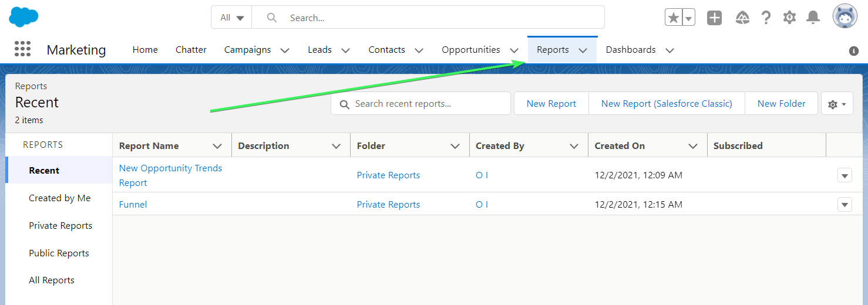Image resolution: width=868 pixels, height=305 pixels.
Task: Click New Report (Salesforce Classic) button
Action: [667, 104]
